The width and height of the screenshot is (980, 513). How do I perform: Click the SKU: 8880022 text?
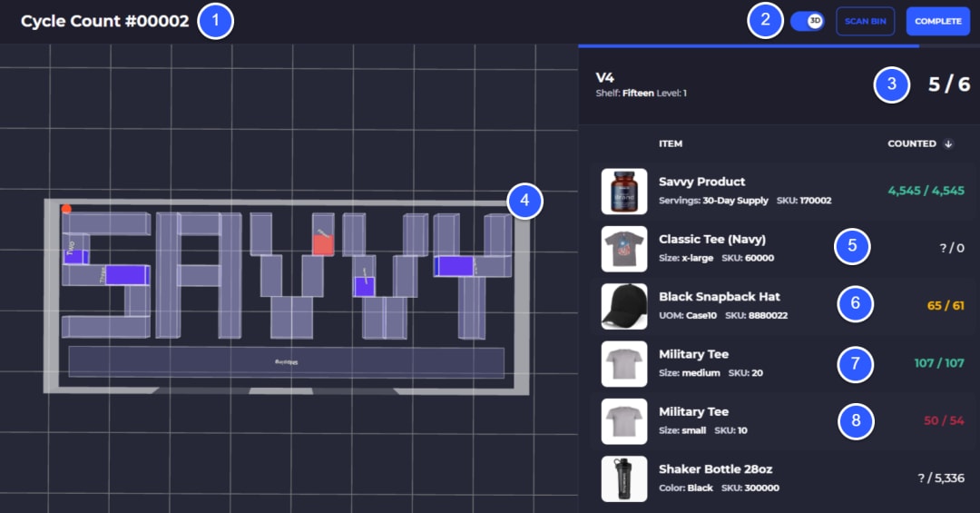[756, 316]
